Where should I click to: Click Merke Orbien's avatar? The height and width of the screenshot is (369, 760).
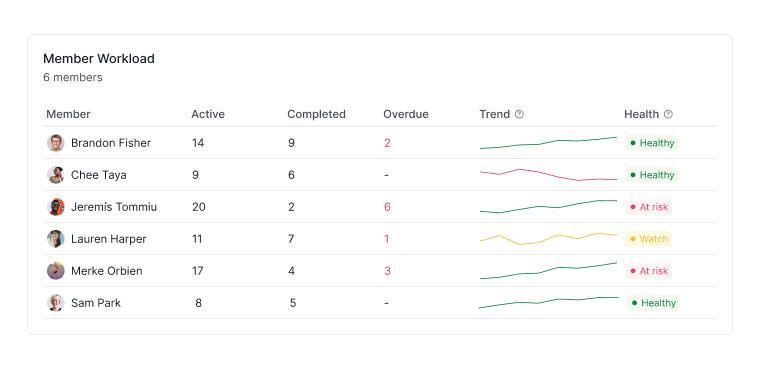(56, 271)
